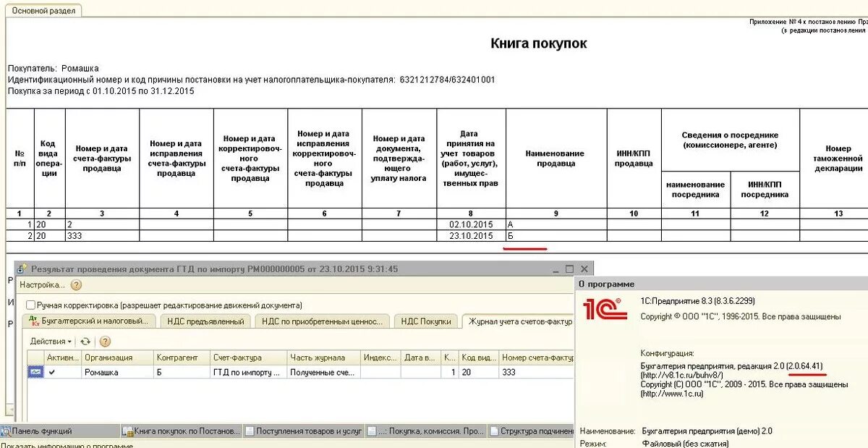868x448 pixels.
Task: Click the Часть журнала column header
Action: click(323, 358)
